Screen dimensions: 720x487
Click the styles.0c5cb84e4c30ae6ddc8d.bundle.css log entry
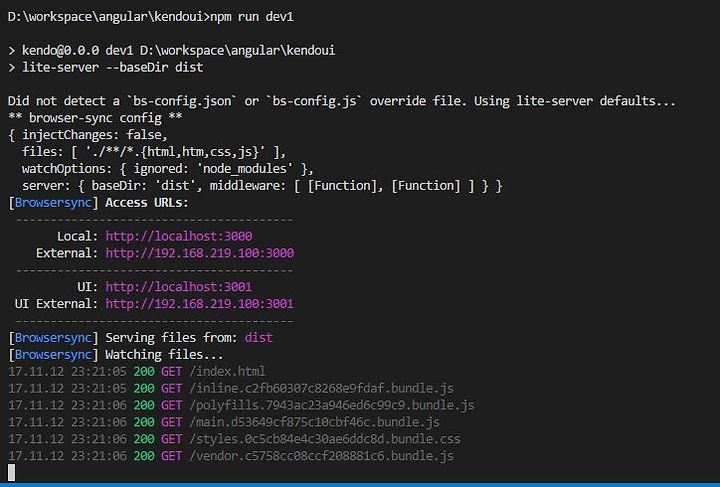click(x=234, y=439)
